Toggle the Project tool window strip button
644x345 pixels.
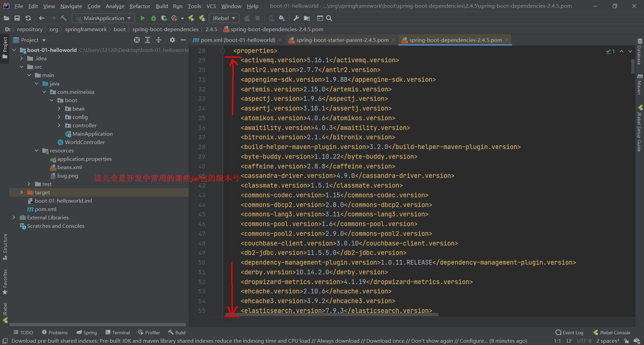point(5,48)
